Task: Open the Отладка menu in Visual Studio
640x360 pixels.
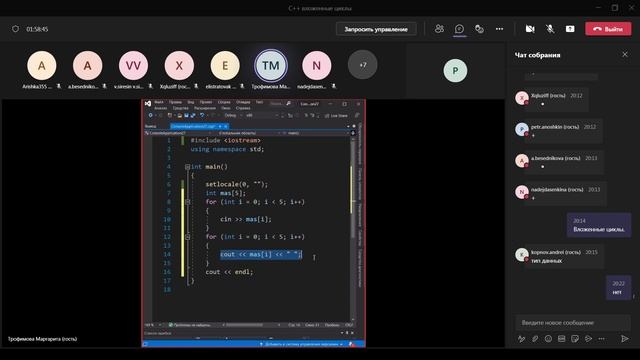Action: pyautogui.click(x=243, y=102)
